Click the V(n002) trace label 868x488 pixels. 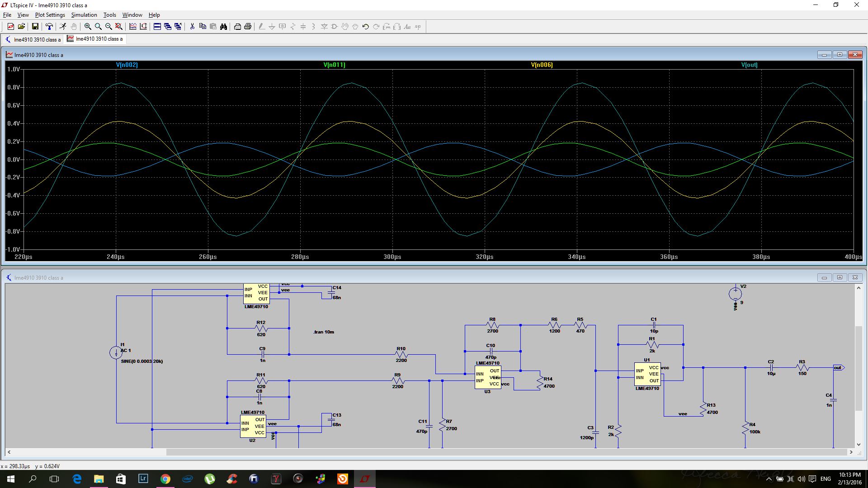coord(127,65)
